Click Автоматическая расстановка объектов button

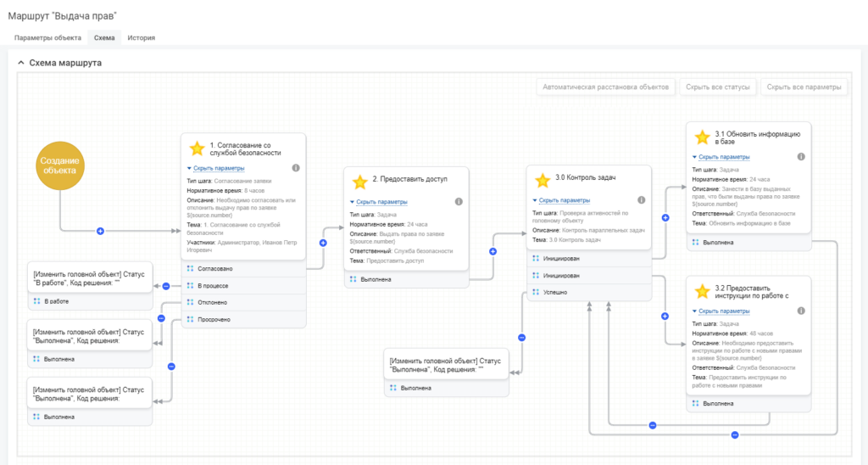tap(605, 87)
